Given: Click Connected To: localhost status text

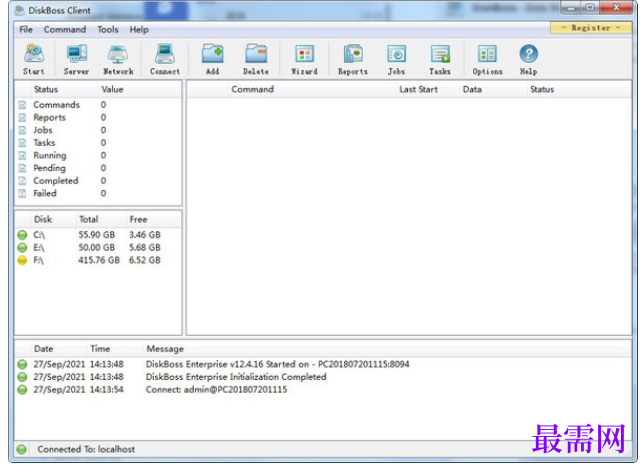Looking at the screenshot, I should pos(86,449).
